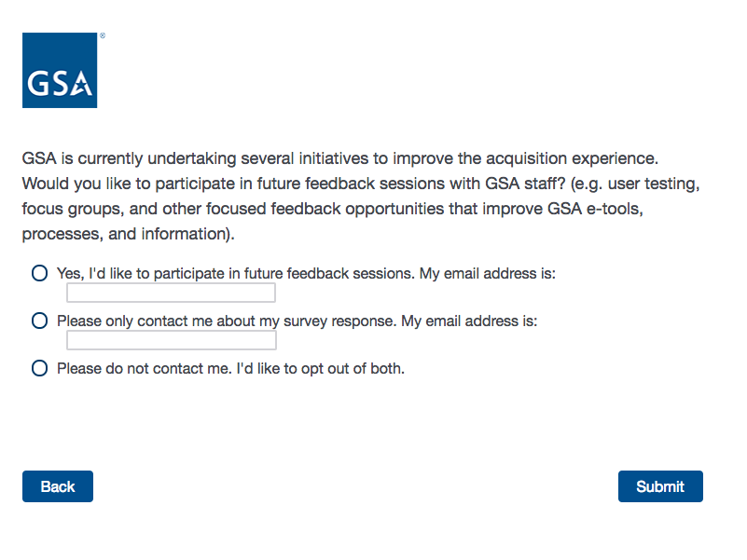Click the email field under the survey response option
This screenshot has height=560, width=747.
click(x=172, y=341)
